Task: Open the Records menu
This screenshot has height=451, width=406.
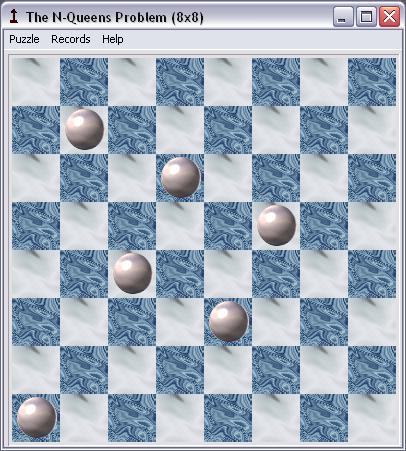Action: pyautogui.click(x=71, y=39)
